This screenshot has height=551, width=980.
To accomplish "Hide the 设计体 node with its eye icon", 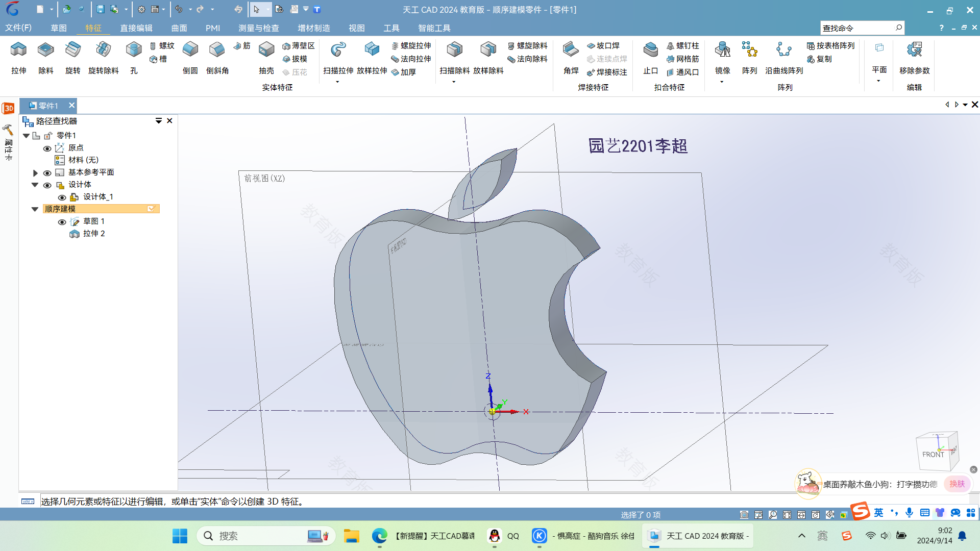I will 47,185.
